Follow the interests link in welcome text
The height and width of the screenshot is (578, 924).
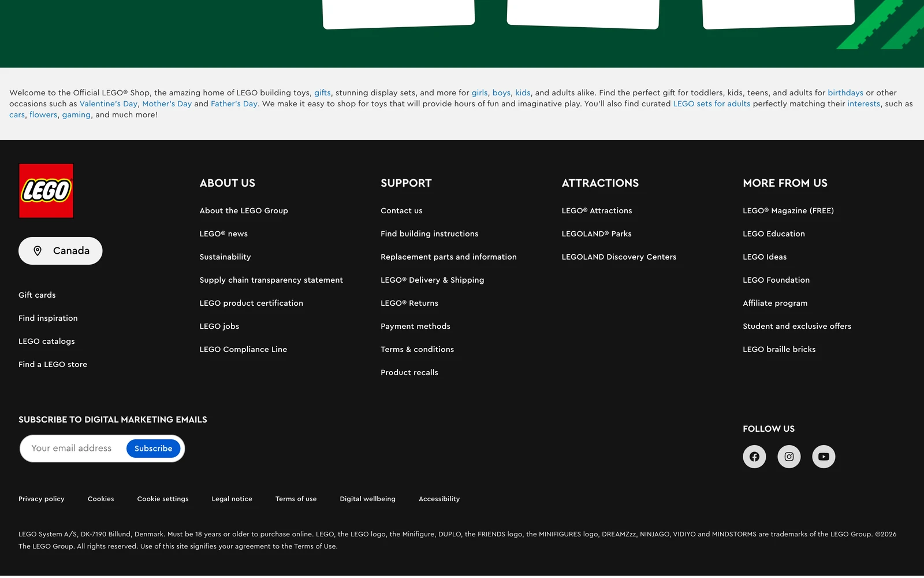[x=864, y=104]
